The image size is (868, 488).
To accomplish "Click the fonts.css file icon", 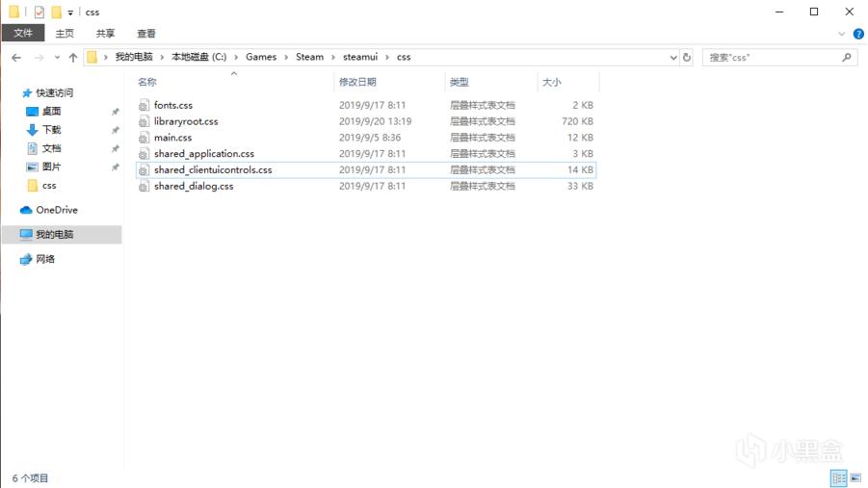I will point(144,105).
